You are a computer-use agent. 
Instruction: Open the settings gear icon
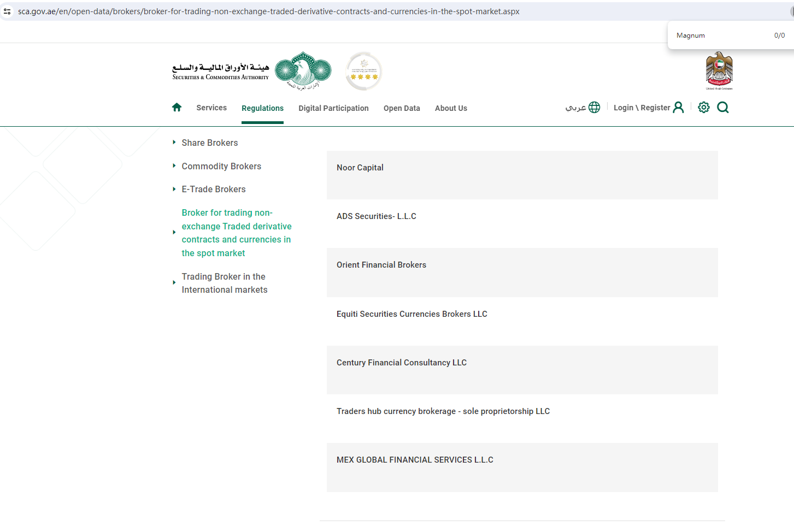click(704, 108)
